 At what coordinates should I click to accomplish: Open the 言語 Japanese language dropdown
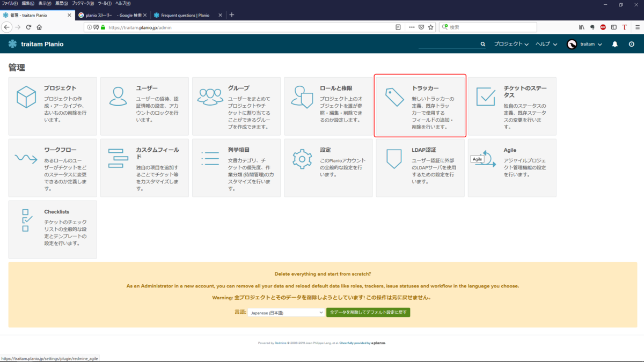(x=286, y=312)
